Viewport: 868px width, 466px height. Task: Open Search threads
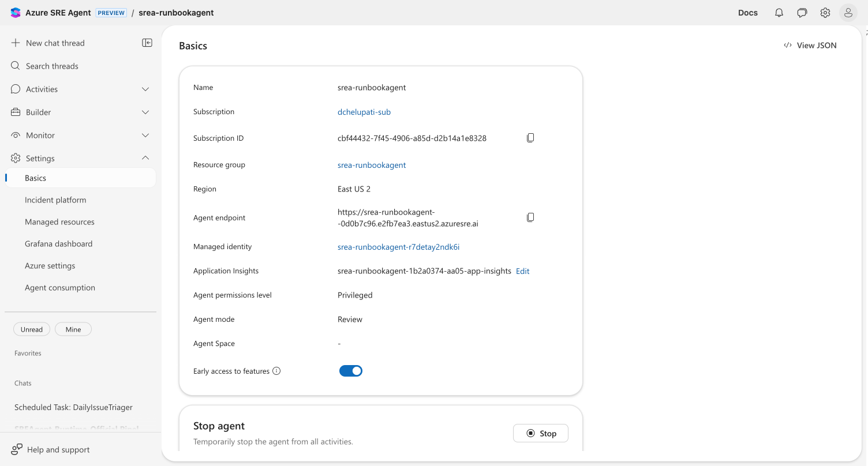click(52, 66)
